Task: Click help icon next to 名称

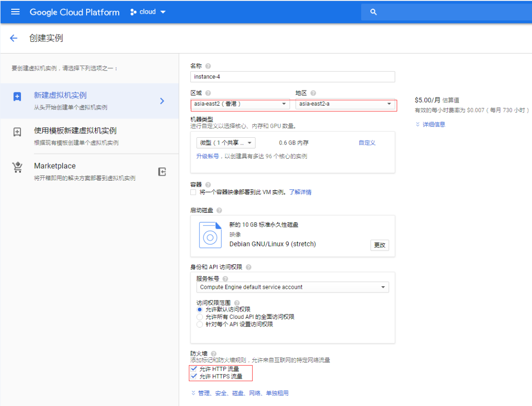Action: click(208, 66)
